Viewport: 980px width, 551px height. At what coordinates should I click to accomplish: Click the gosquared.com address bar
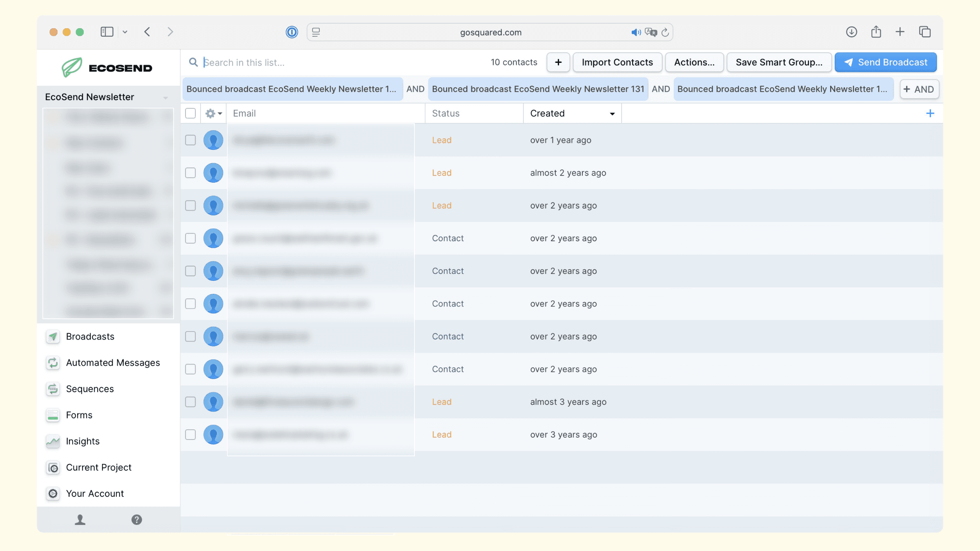pos(490,32)
